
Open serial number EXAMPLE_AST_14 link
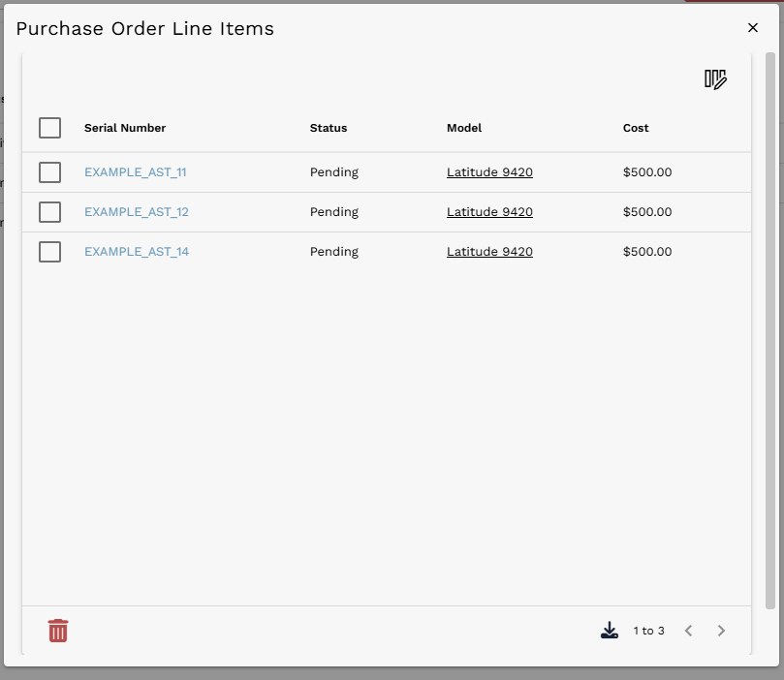(x=137, y=252)
